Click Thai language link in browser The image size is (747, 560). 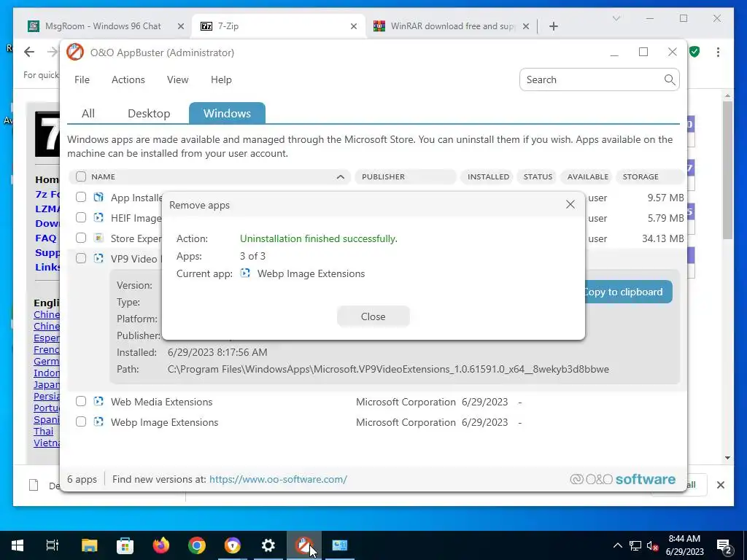pyautogui.click(x=43, y=431)
